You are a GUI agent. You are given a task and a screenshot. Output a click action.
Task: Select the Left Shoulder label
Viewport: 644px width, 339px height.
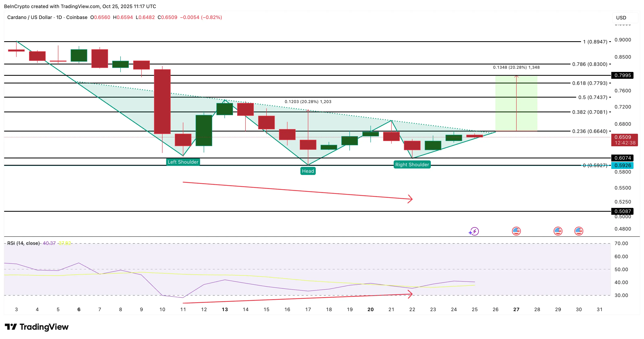click(183, 162)
